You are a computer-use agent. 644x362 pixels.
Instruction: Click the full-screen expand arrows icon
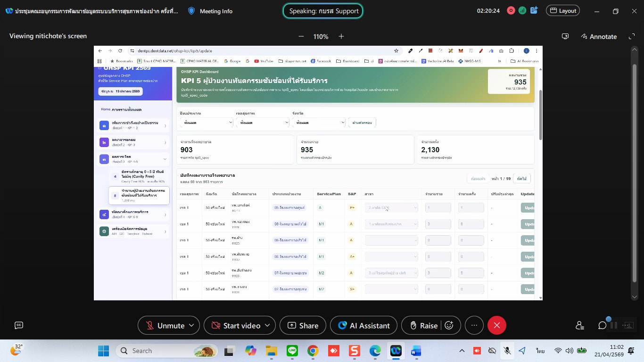coord(632,36)
